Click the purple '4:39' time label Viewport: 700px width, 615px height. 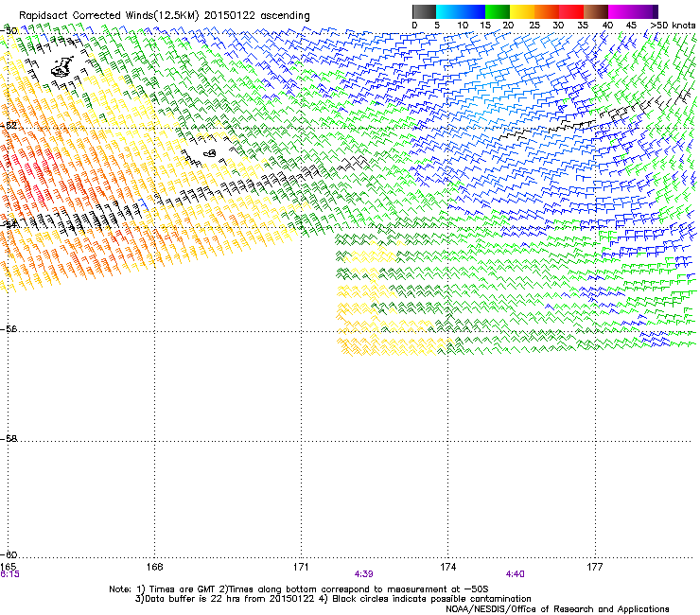tap(363, 574)
